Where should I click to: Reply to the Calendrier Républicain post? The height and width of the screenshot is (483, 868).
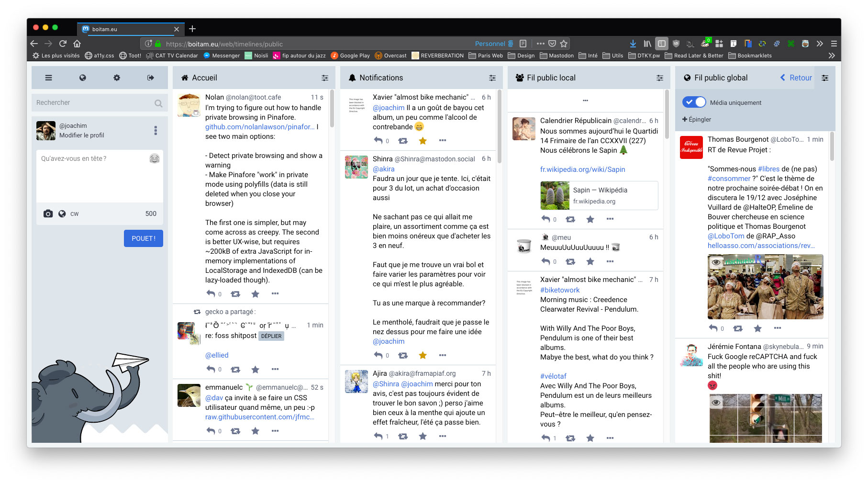click(x=546, y=219)
